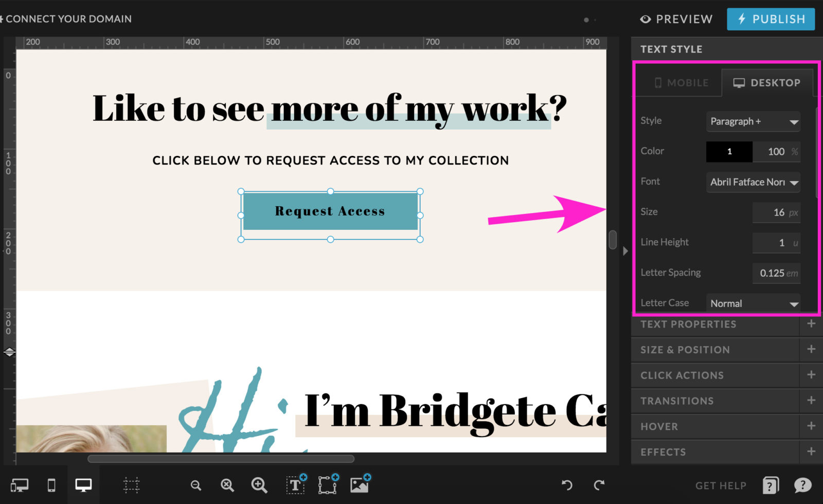Image resolution: width=823 pixels, height=504 pixels.
Task: Zoom in on the canvas
Action: (259, 485)
